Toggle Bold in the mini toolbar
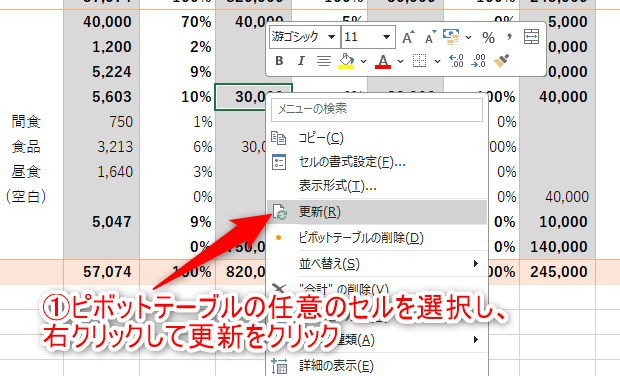This screenshot has width=620, height=376. point(279,61)
